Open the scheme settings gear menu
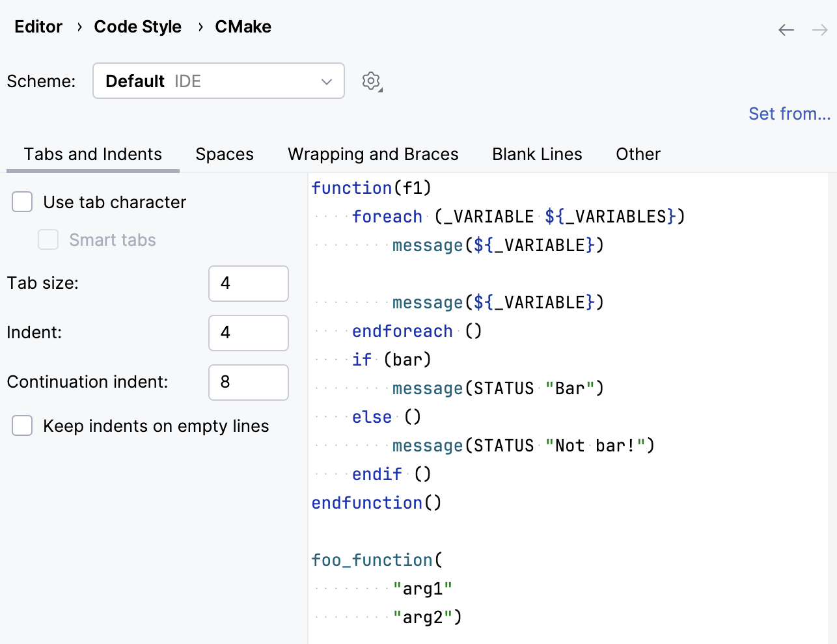Screen dimensions: 837x644 371,81
